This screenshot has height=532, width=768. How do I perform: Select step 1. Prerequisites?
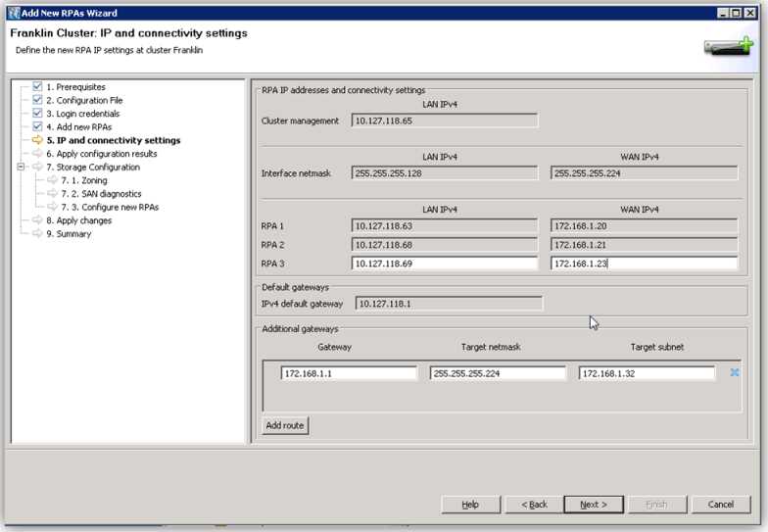point(76,86)
